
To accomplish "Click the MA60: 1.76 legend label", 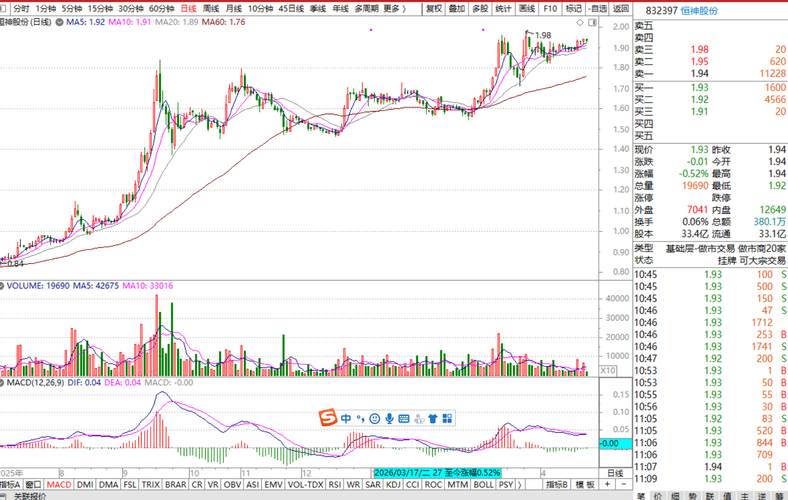I will 223,22.
